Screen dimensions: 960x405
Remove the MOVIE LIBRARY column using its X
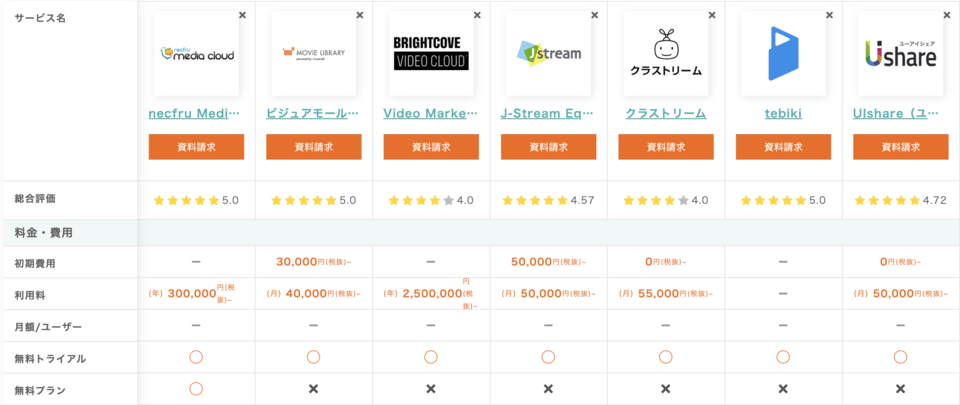click(x=360, y=15)
